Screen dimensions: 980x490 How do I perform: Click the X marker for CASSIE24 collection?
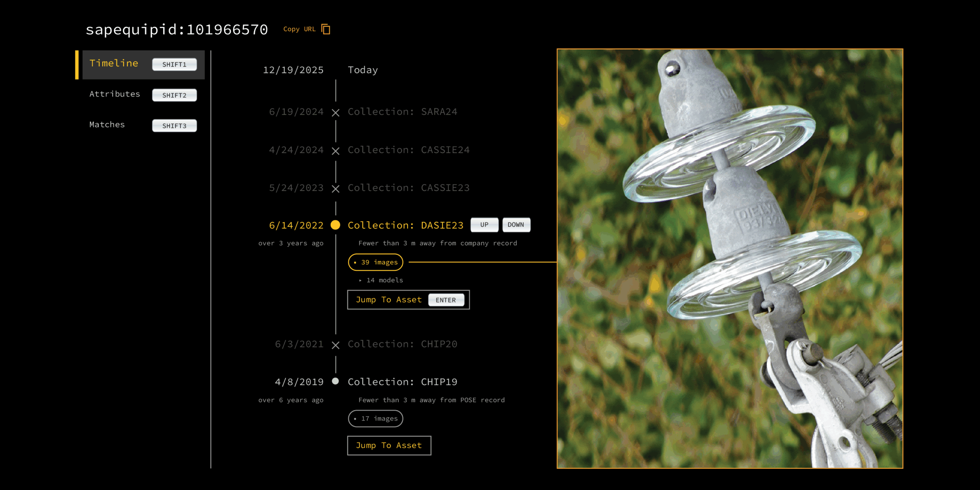(336, 151)
